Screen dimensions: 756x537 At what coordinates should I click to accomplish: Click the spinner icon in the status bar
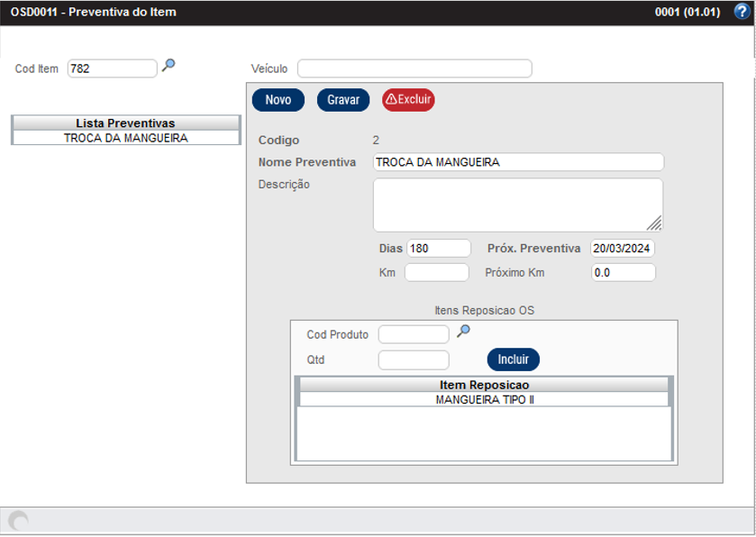18,521
